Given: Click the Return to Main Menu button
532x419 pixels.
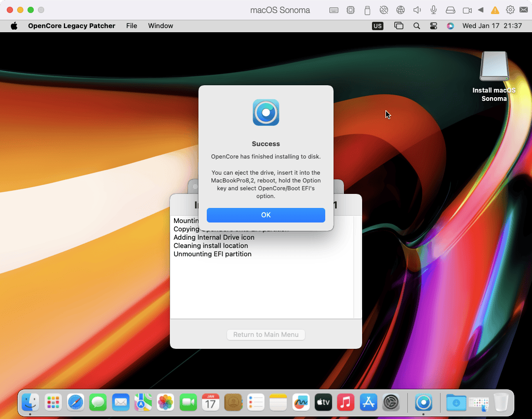Looking at the screenshot, I should 265,335.
